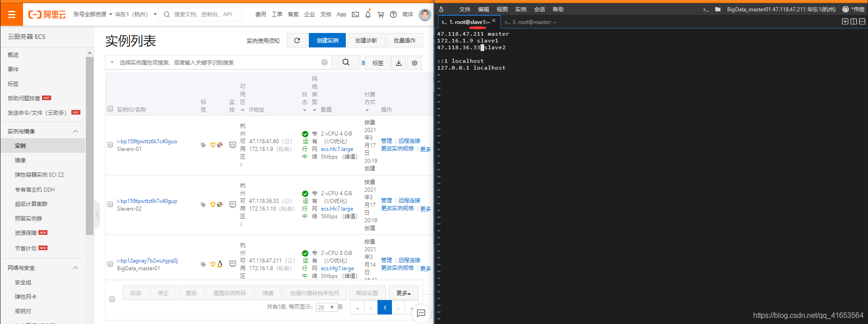Open the chat feedback icon
This screenshot has width=868, height=324.
tap(421, 313)
